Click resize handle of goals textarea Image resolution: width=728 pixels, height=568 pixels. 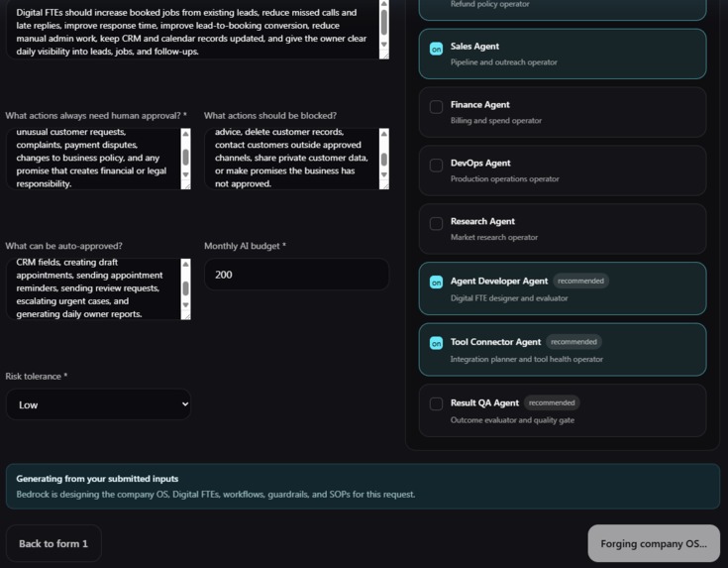coord(384,55)
